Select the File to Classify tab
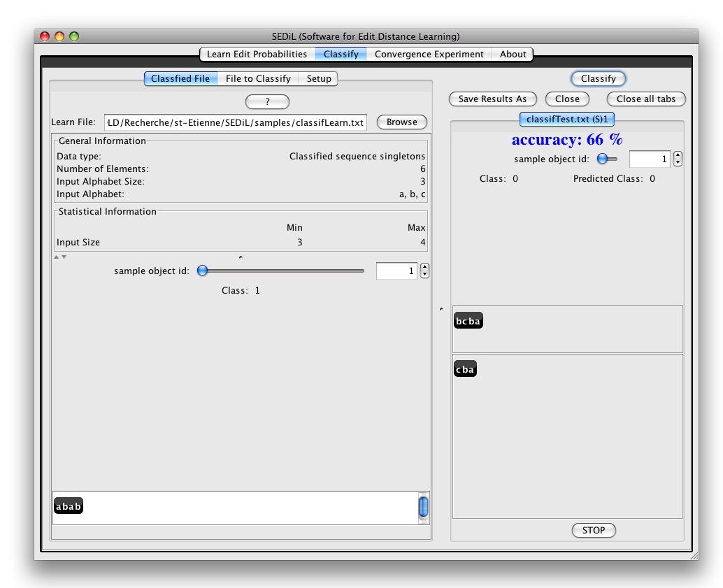 (258, 79)
